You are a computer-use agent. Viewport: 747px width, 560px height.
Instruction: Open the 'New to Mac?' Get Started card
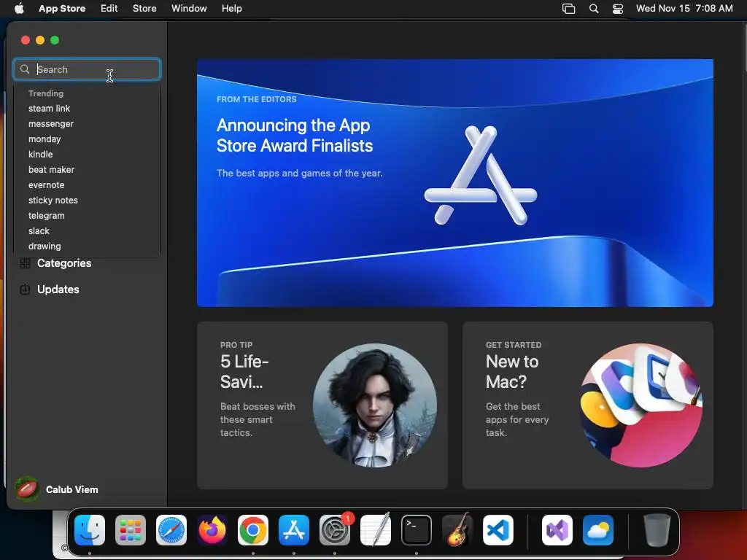pos(587,405)
